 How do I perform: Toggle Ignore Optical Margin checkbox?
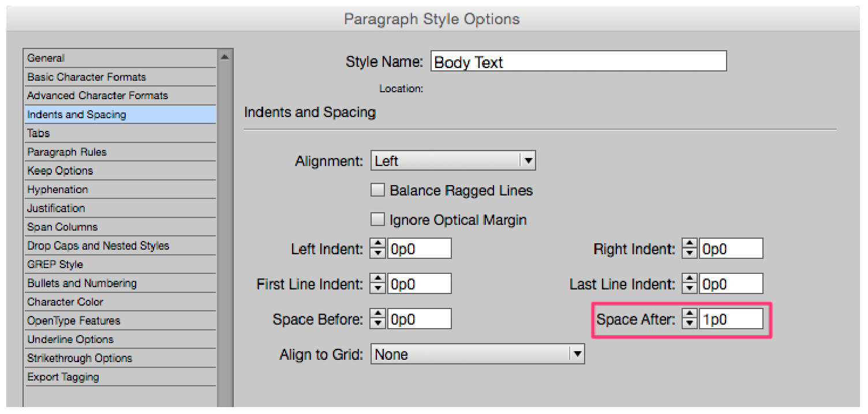[x=378, y=220]
